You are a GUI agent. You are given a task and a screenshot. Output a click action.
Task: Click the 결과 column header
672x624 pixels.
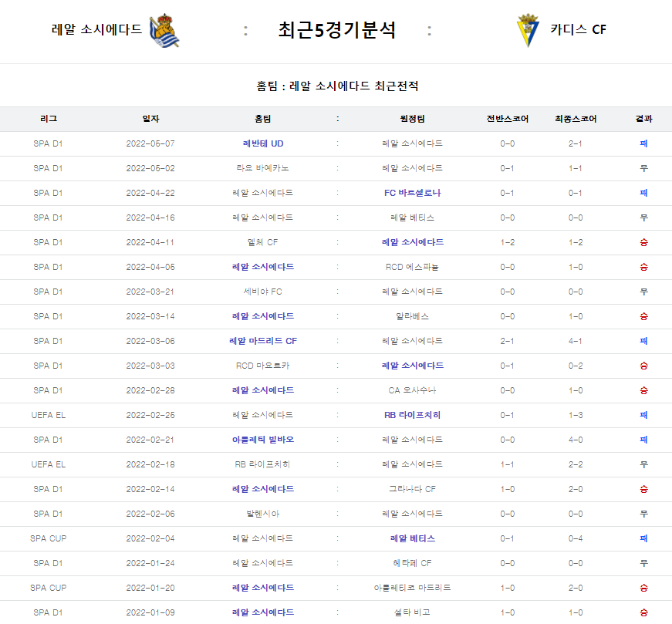click(x=643, y=119)
